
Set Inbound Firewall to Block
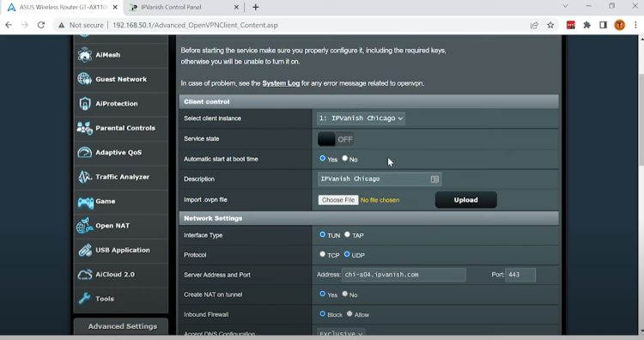(322, 313)
